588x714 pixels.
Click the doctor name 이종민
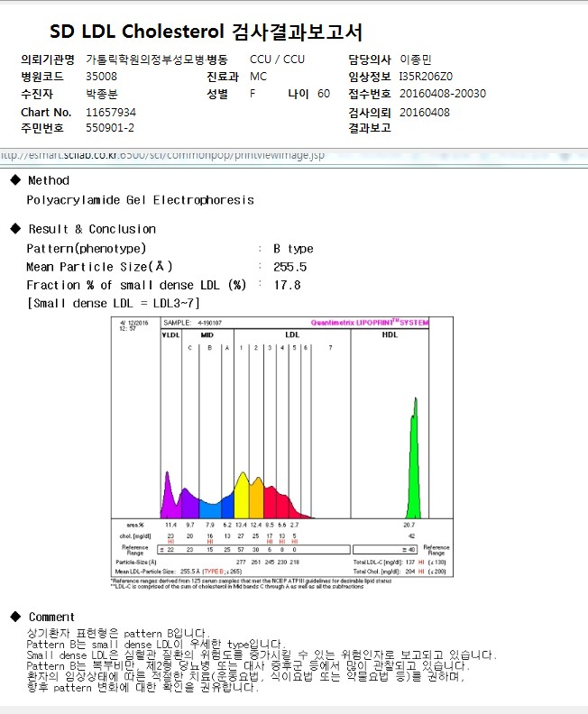point(416,59)
